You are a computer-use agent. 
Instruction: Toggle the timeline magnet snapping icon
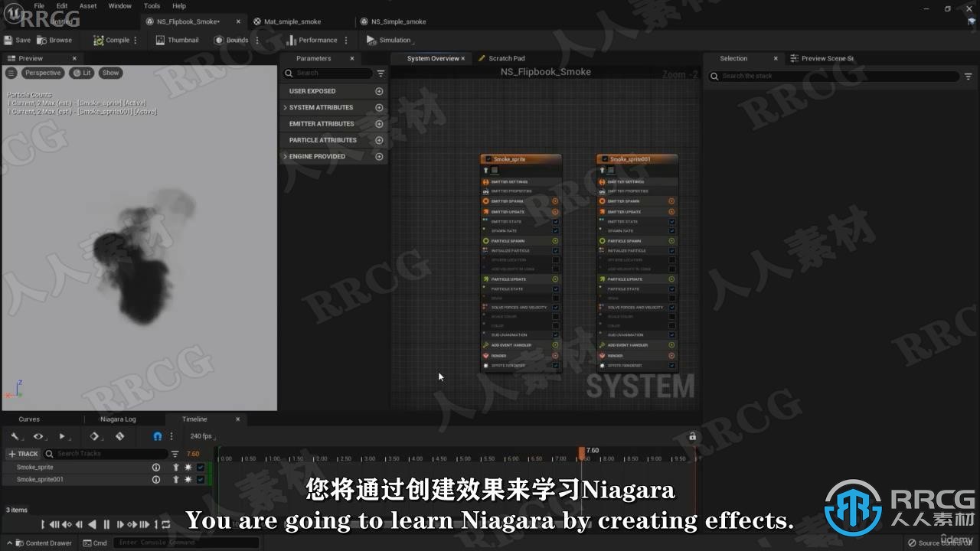pyautogui.click(x=158, y=436)
